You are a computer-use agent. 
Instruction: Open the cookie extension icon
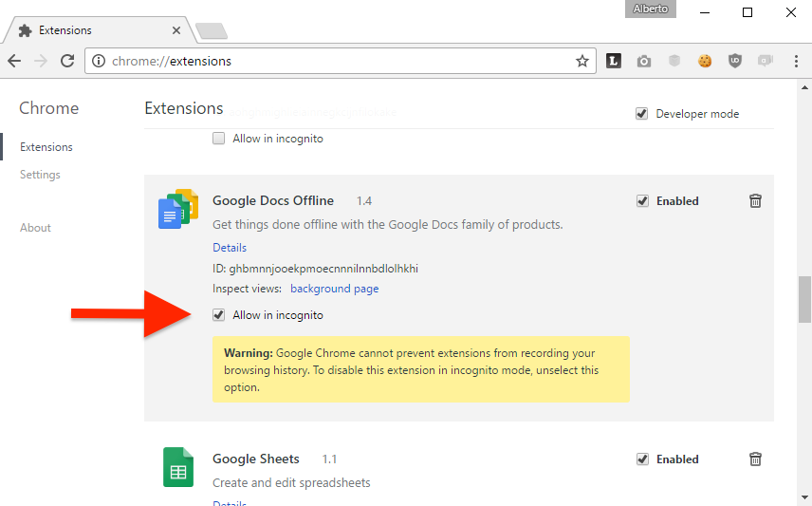click(705, 61)
